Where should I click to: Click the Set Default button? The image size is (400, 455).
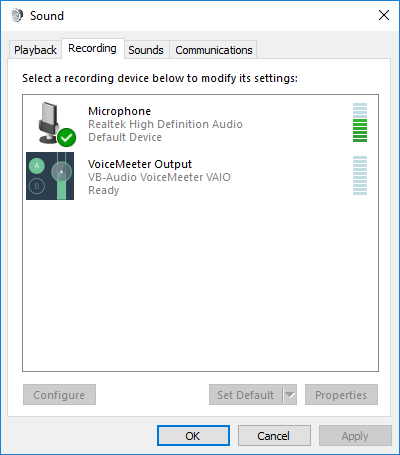(246, 395)
